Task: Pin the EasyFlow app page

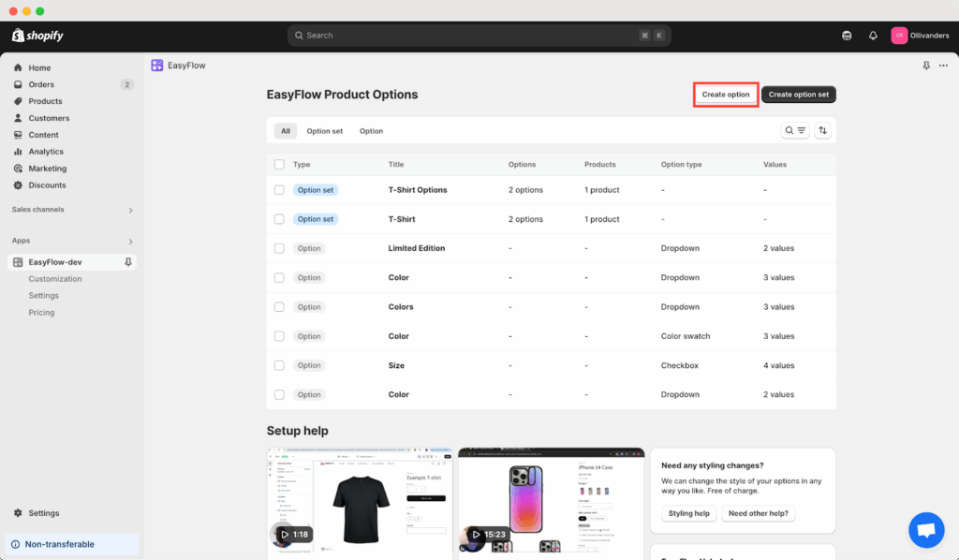Action: [925, 66]
